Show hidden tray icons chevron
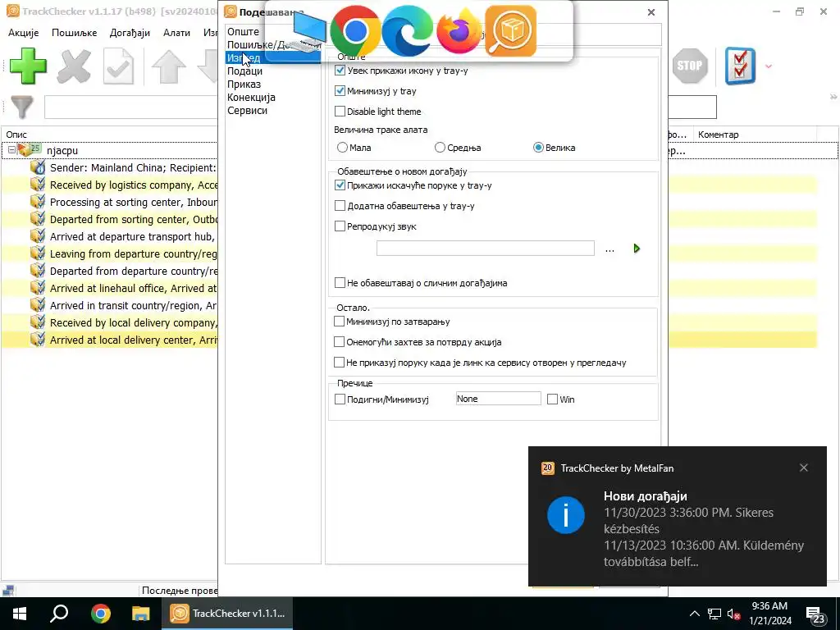Screen dimensions: 840x630 click(694, 614)
